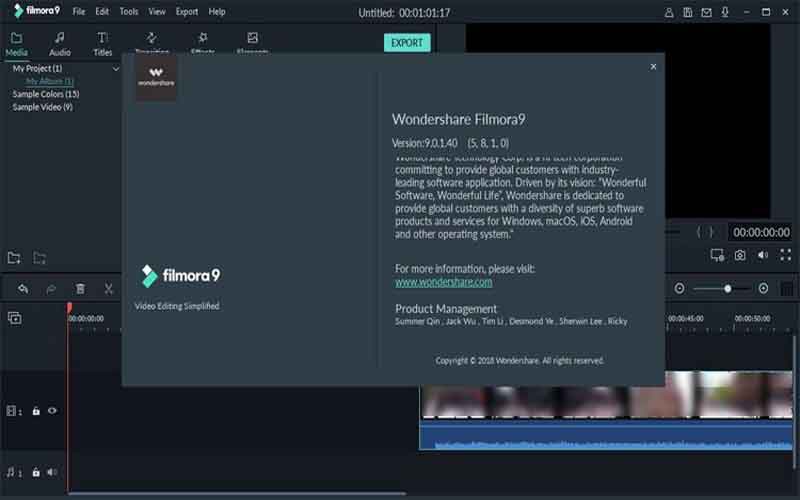Lock the video track 1
Viewport: 800px width, 500px height.
coord(36,411)
